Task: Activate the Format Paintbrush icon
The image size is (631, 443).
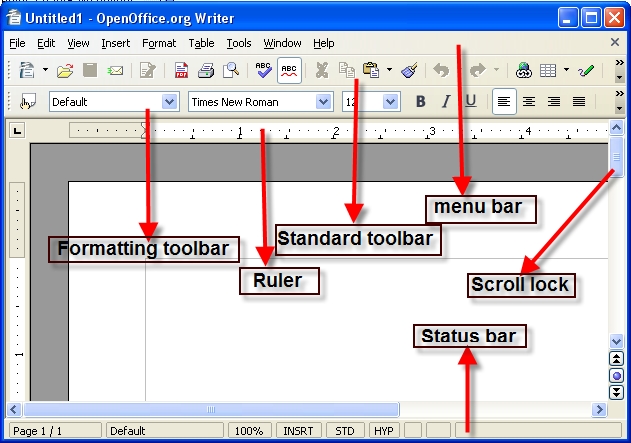Action: (410, 70)
